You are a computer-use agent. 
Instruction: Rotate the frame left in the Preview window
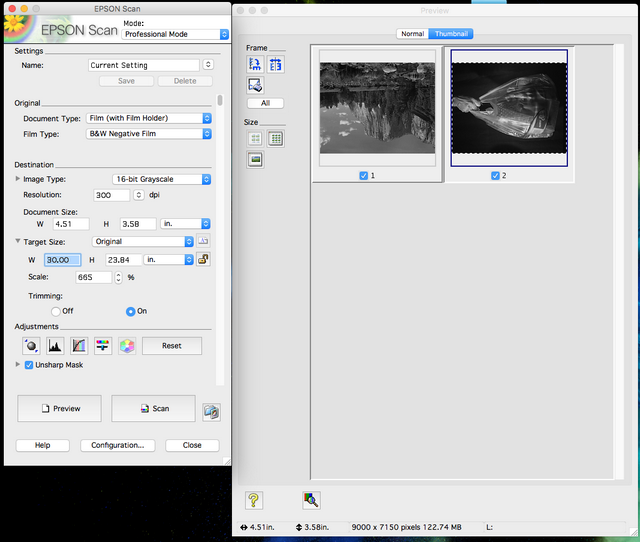pos(255,64)
